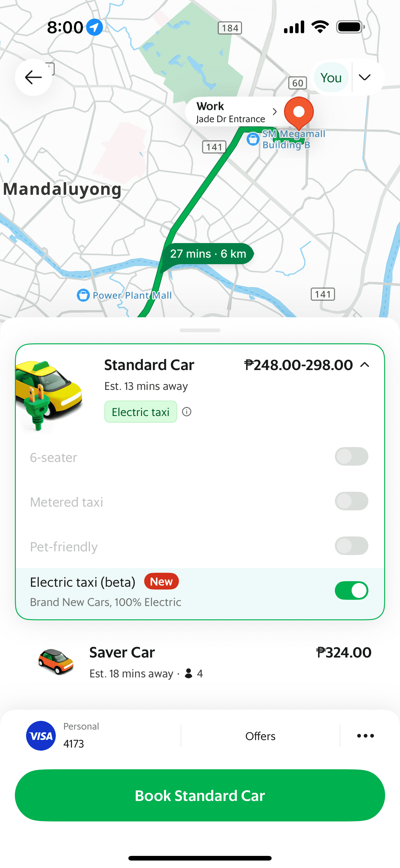This screenshot has height=868, width=400.
Task: Tap the SM Megamall Building B marker
Action: click(253, 139)
